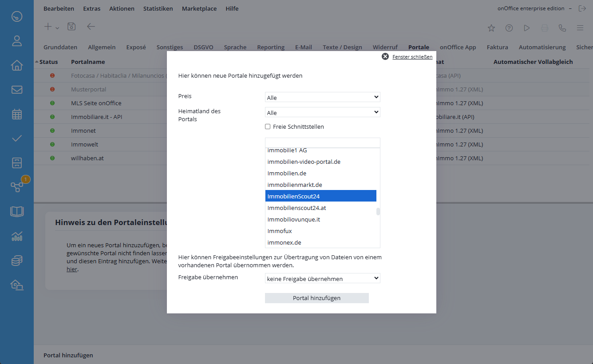Open the Heimatland des Portals dropdown

coord(322,112)
